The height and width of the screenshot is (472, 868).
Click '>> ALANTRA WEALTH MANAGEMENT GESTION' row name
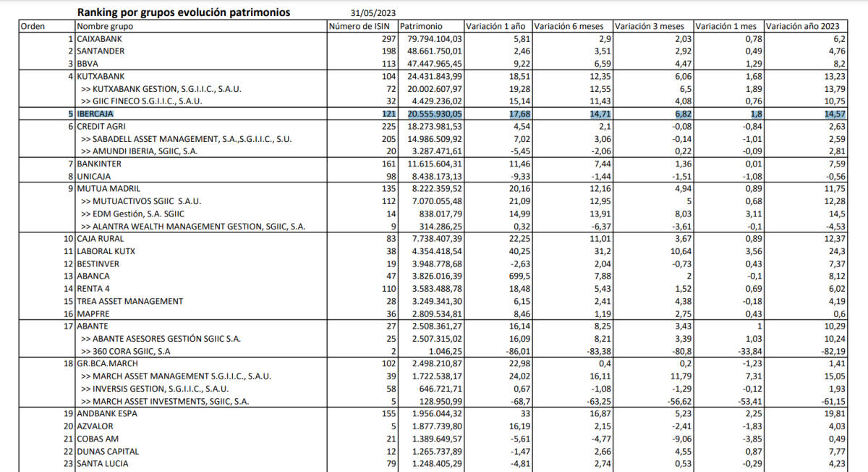coord(192,227)
